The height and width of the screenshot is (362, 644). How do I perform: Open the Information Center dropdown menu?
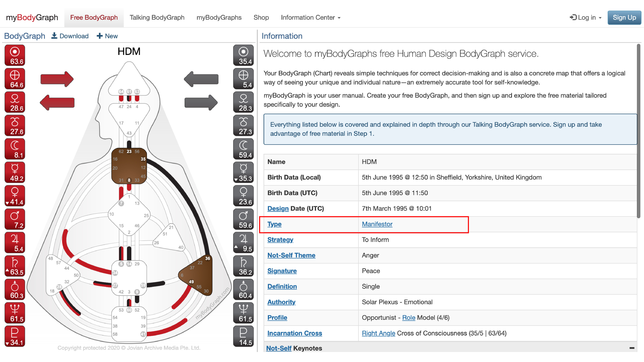311,17
